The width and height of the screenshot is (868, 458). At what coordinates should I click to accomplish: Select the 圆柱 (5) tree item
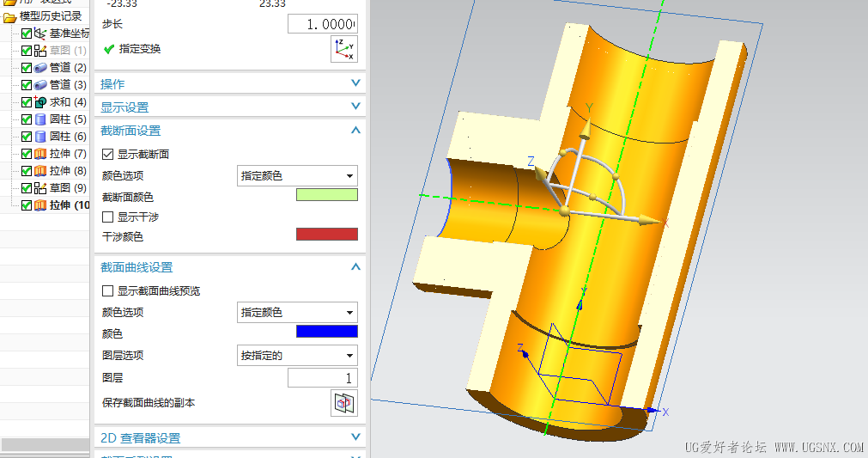(68, 119)
